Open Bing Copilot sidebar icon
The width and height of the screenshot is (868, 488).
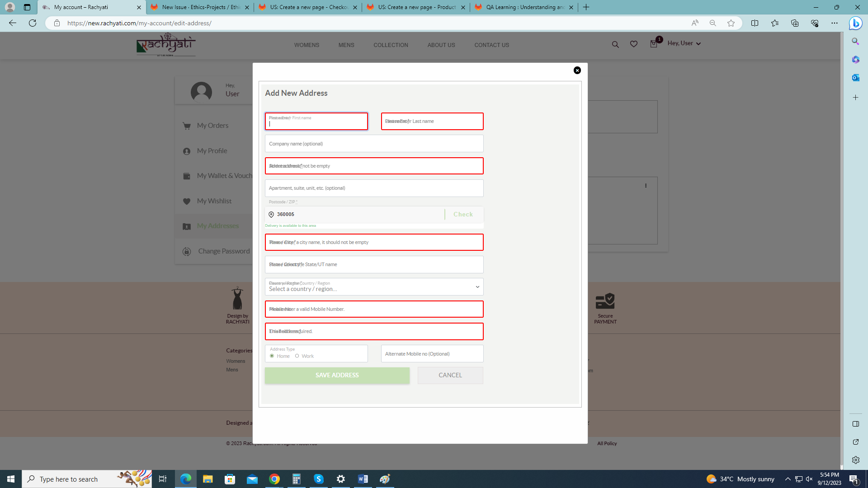pyautogui.click(x=855, y=23)
